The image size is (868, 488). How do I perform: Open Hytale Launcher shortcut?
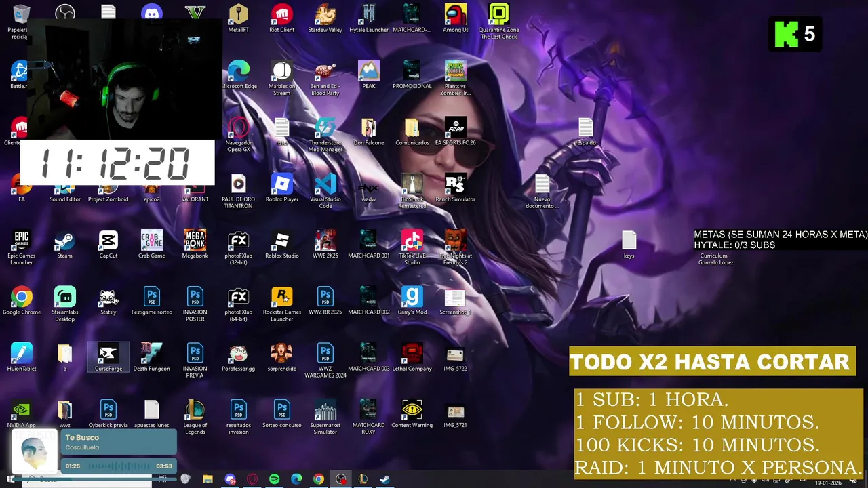click(368, 18)
